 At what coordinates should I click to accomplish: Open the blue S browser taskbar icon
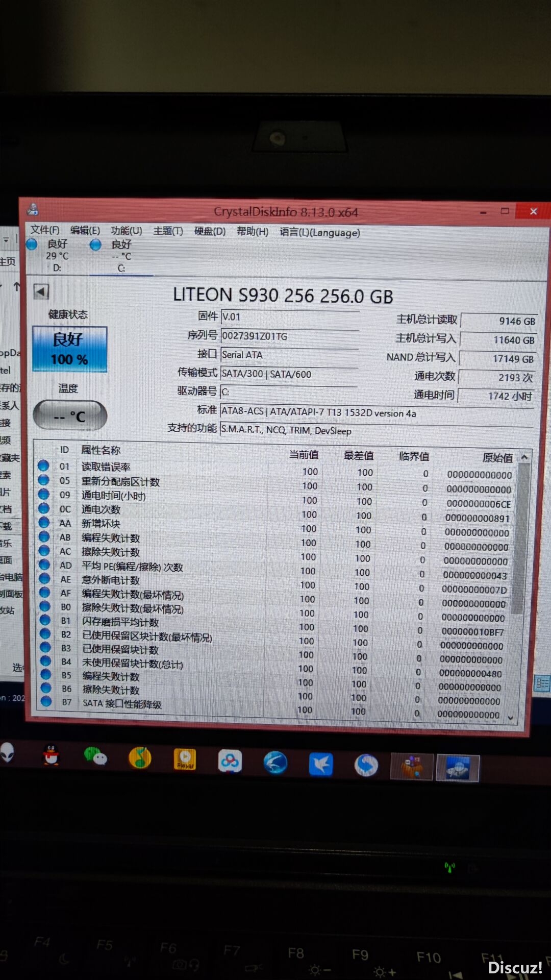366,765
